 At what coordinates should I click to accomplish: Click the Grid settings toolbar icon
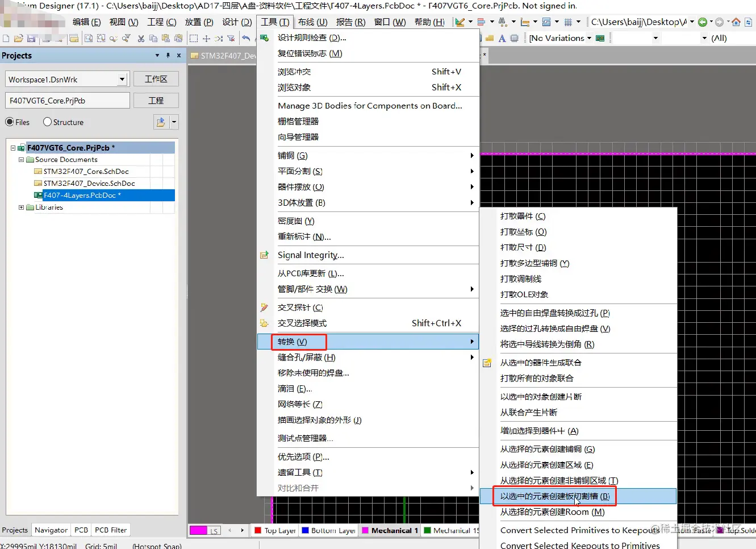(568, 22)
